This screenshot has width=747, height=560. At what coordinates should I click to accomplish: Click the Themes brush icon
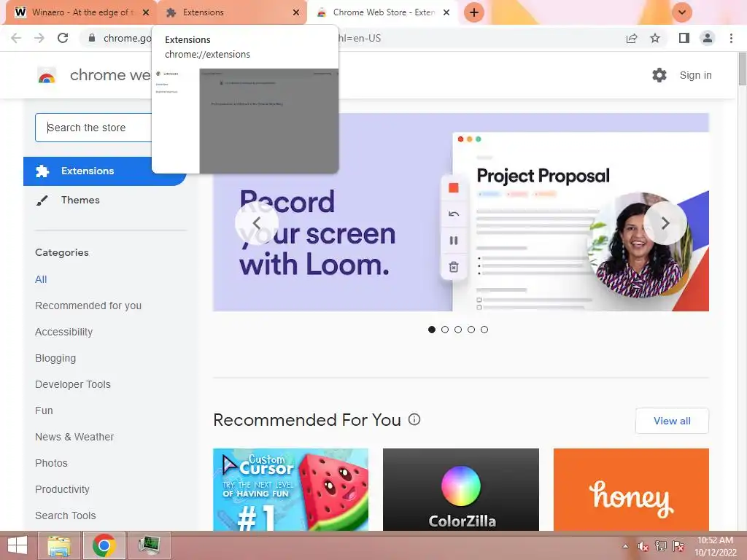[42, 201]
